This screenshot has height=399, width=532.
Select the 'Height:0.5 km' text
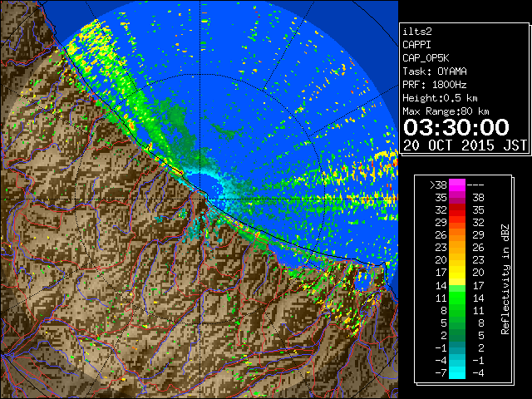coord(440,98)
